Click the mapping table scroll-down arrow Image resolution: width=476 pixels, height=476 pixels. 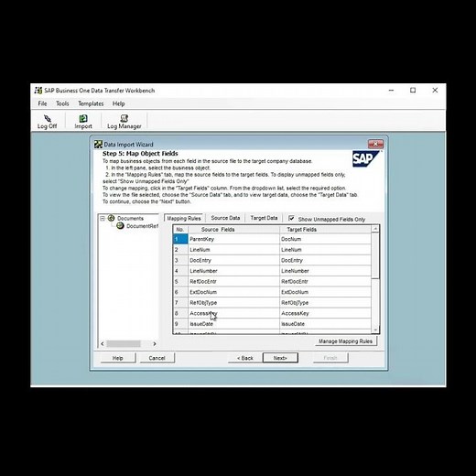pos(375,330)
